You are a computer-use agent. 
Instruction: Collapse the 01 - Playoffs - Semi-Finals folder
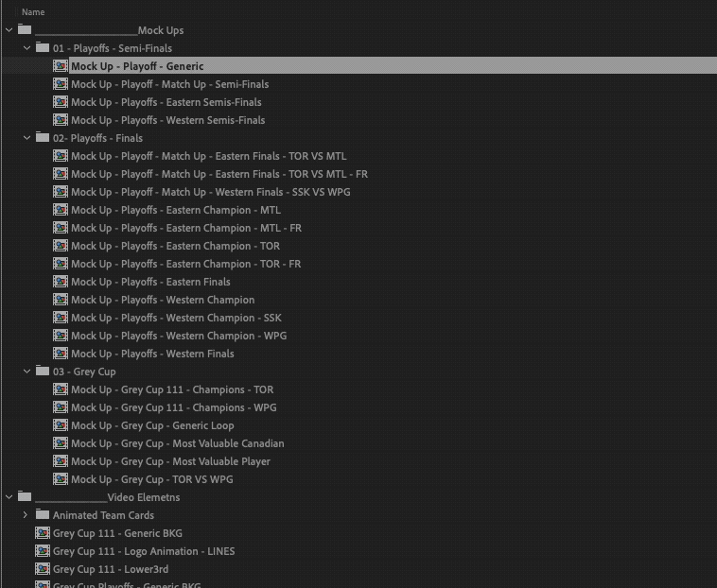point(27,48)
